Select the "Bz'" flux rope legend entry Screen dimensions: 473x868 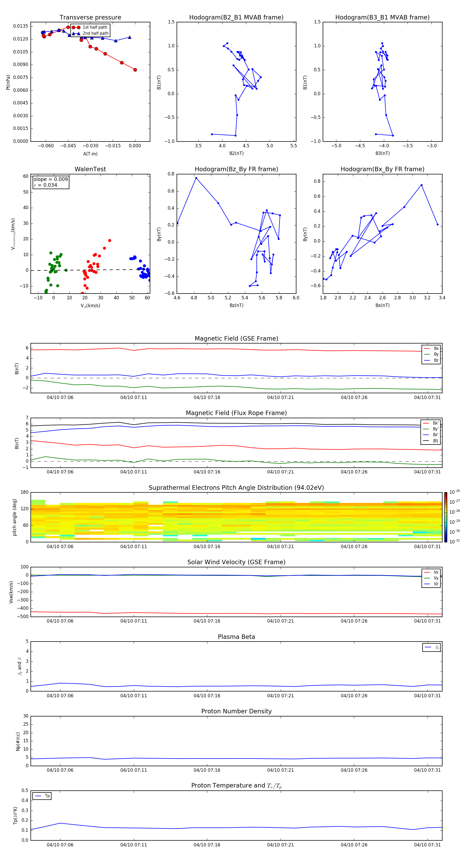[x=431, y=435]
